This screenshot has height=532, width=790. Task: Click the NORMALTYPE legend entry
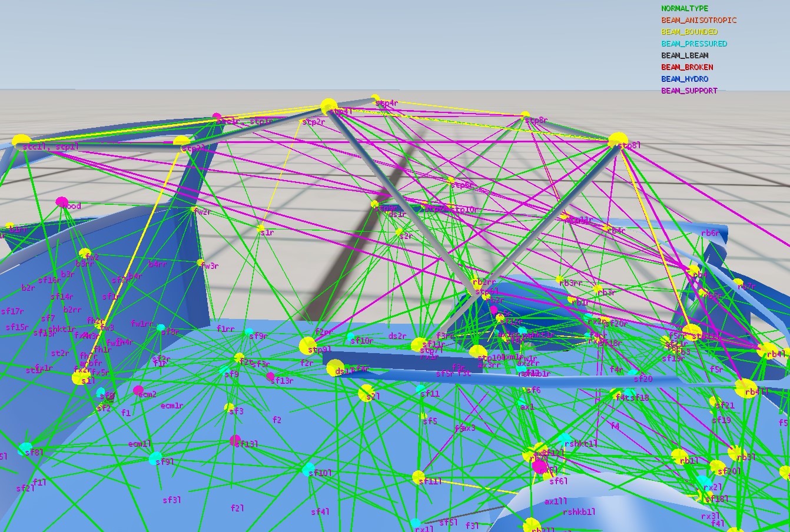click(x=685, y=9)
